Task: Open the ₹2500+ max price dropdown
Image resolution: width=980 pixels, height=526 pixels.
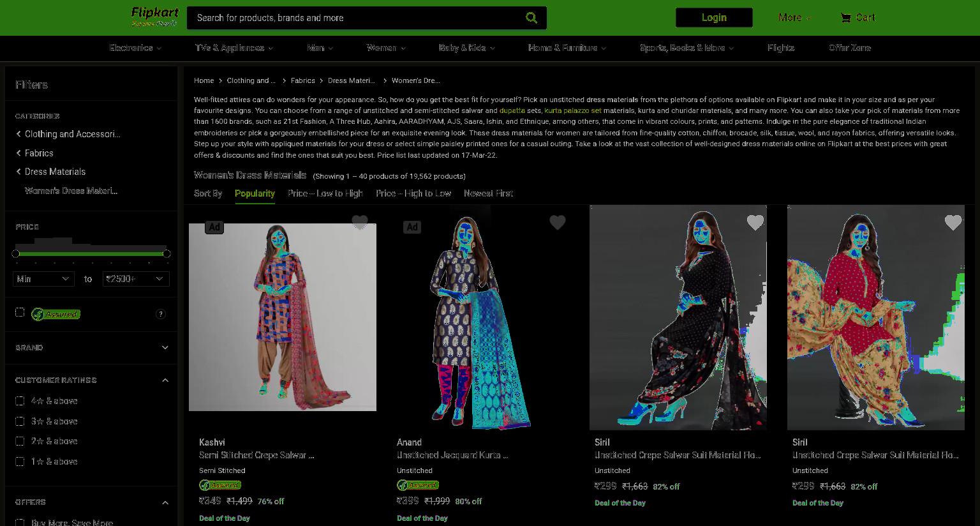Action: click(136, 279)
